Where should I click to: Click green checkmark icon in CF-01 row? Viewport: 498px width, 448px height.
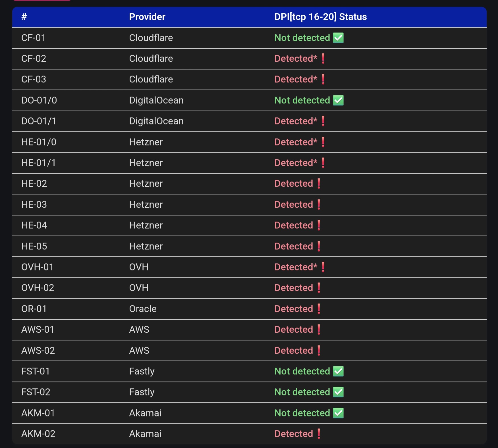click(338, 38)
